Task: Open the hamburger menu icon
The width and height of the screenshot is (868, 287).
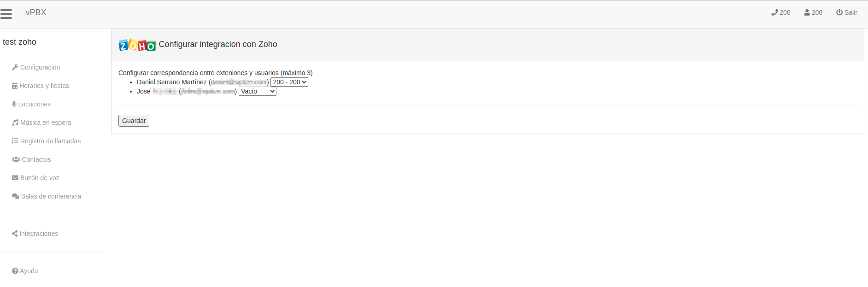Action: pyautogui.click(x=6, y=14)
